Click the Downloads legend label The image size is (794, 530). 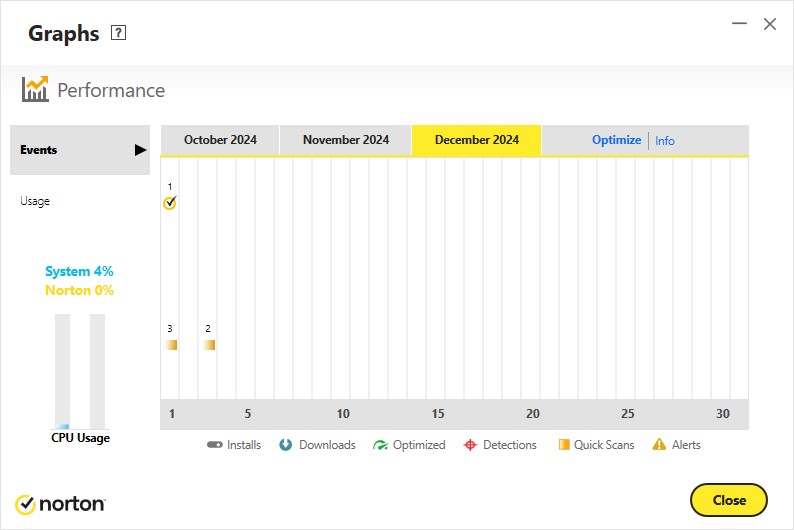click(x=327, y=445)
